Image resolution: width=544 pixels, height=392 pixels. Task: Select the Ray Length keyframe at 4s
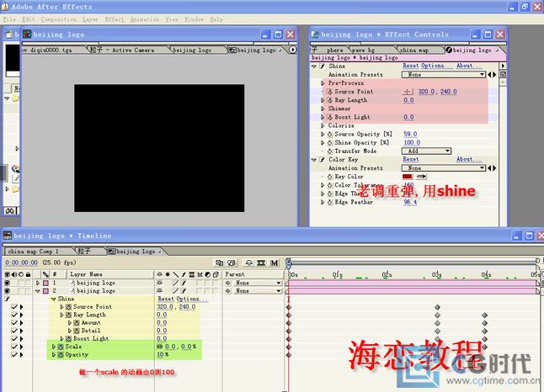[485, 315]
